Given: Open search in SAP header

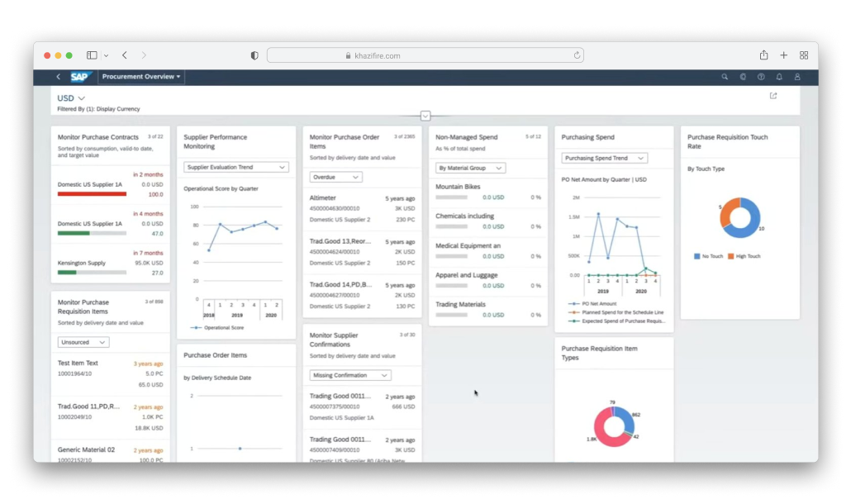Looking at the screenshot, I should [x=725, y=77].
